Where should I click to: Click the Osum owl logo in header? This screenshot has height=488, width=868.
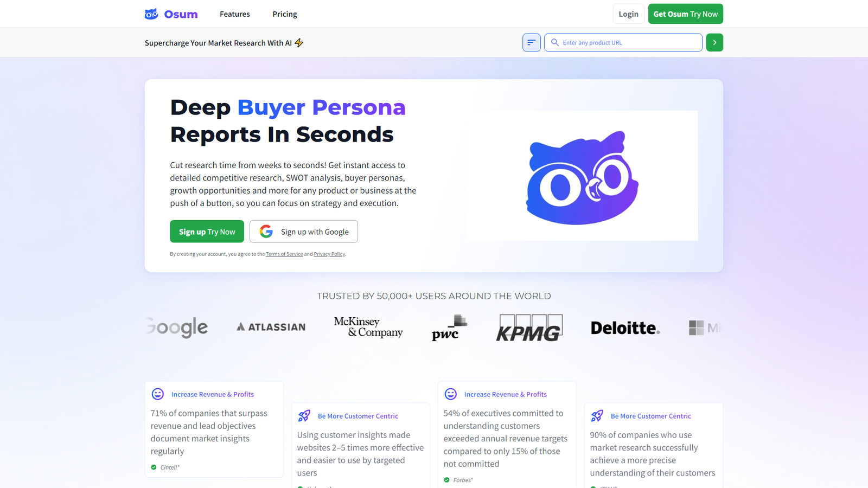(151, 14)
